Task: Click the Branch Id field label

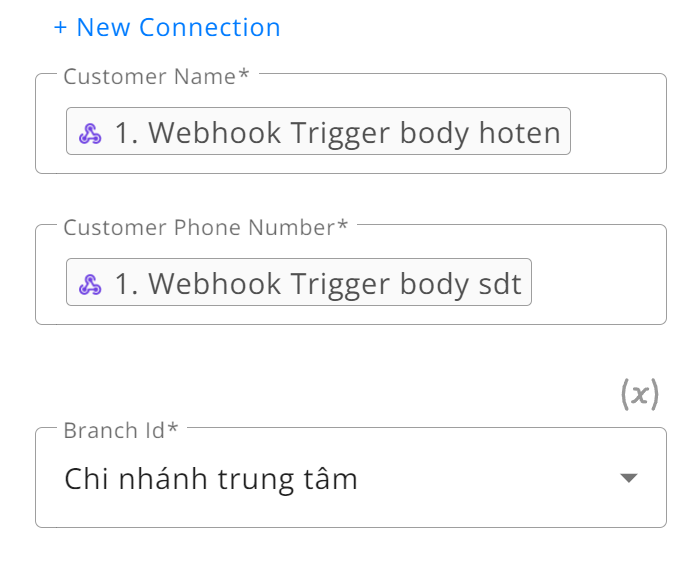Action: [120, 430]
